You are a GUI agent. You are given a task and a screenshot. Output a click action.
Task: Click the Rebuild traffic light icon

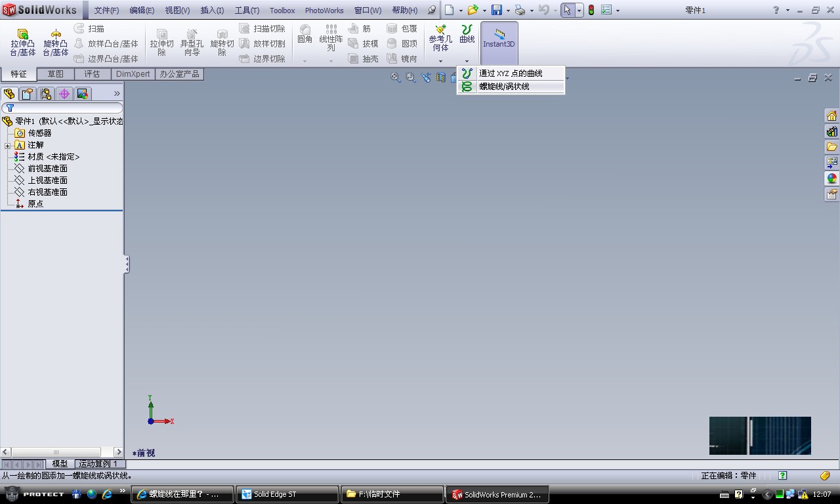pyautogui.click(x=591, y=10)
